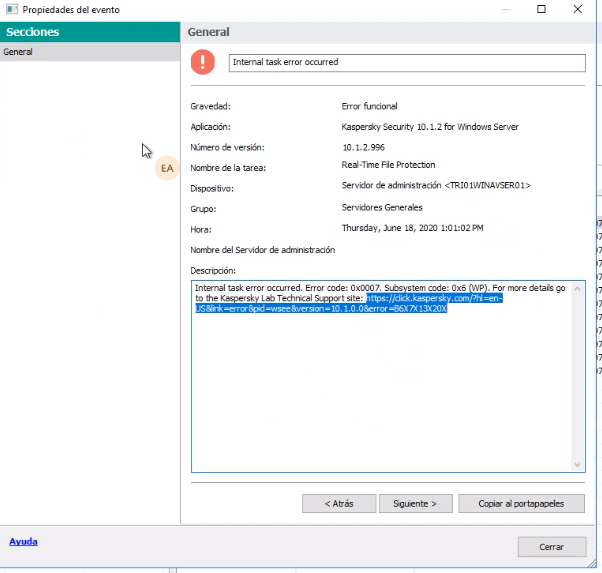Image resolution: width=602 pixels, height=573 pixels.
Task: Click the window icon in title bar
Action: click(x=12, y=9)
